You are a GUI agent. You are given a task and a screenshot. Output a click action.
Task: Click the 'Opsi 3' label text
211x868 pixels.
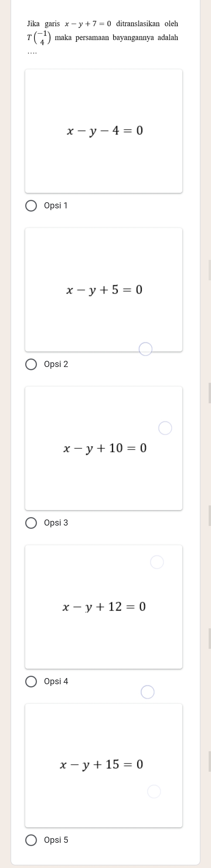[56, 523]
